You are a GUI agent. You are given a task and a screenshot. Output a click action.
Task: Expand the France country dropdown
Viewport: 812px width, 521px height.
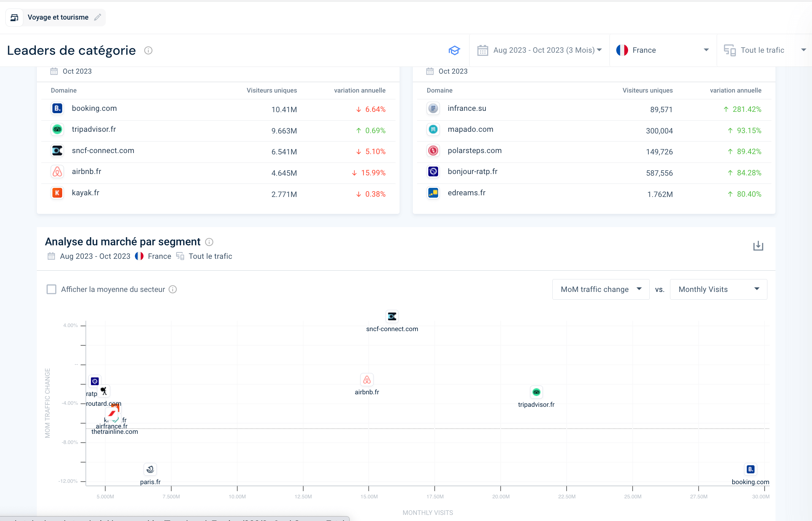[706, 50]
